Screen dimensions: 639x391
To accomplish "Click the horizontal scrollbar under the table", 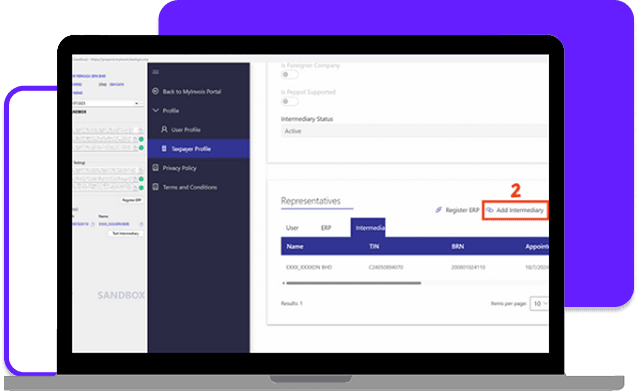I will (x=353, y=283).
